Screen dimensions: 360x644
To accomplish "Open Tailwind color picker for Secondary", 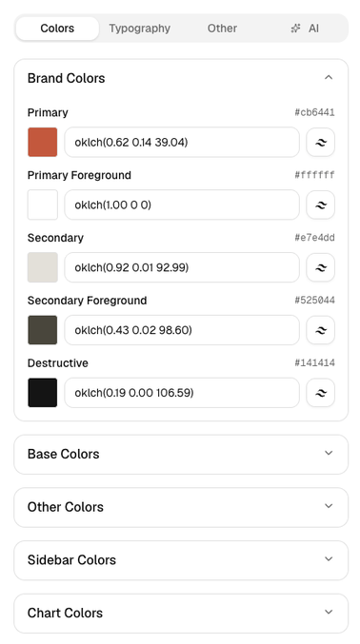I will coord(321,267).
